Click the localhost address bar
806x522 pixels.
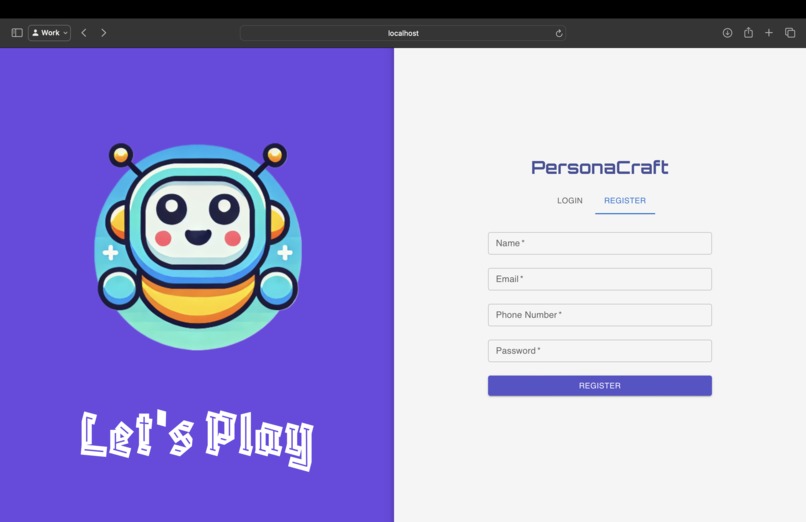tap(403, 33)
